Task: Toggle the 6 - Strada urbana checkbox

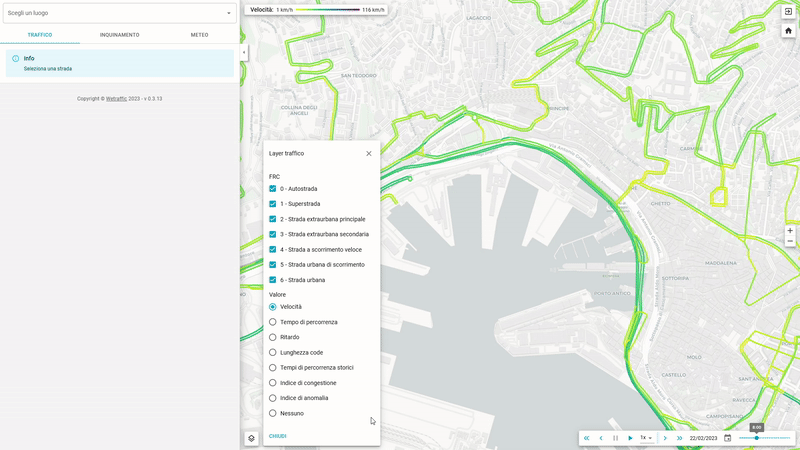Action: [273, 280]
